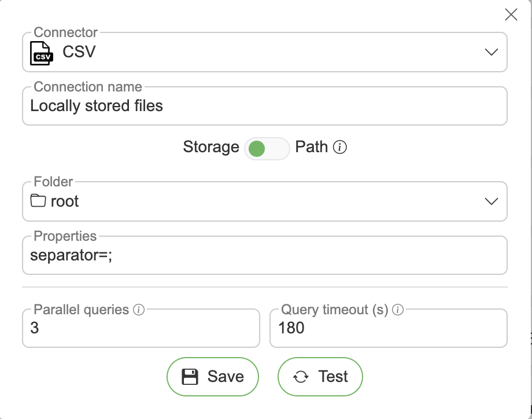
Task: Open the Connector dropdown arrow
Action: [491, 52]
